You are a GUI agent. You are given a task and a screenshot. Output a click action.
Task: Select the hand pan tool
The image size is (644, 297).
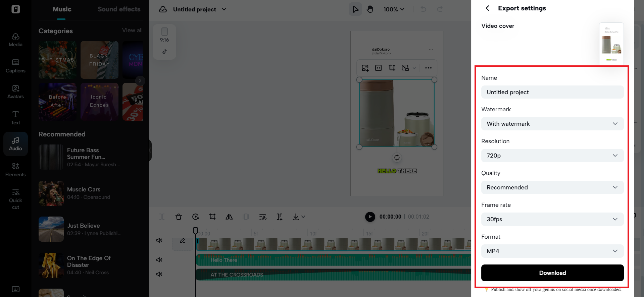[370, 9]
